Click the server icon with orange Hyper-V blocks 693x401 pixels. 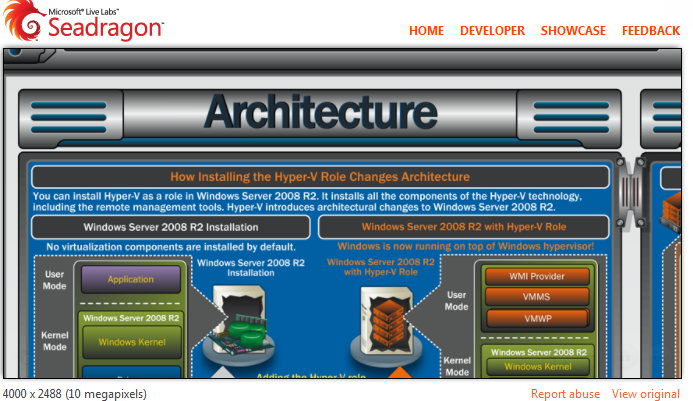[x=386, y=325]
